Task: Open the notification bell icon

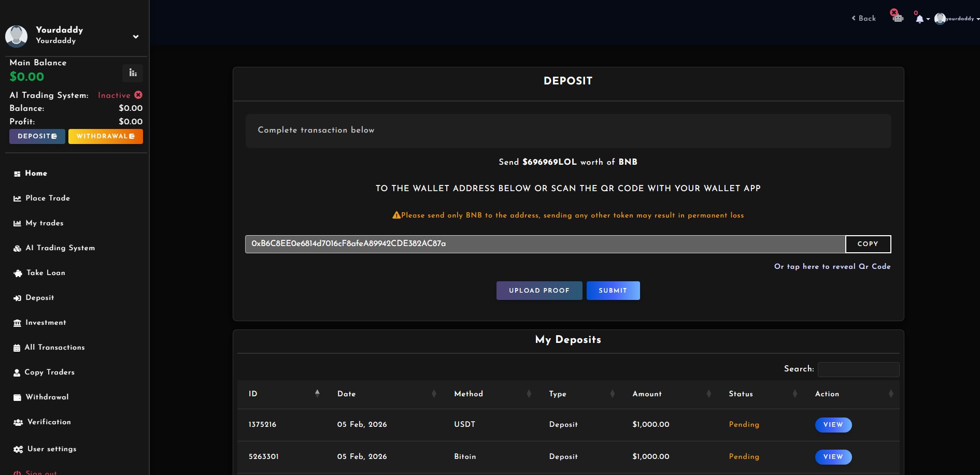Action: (919, 18)
